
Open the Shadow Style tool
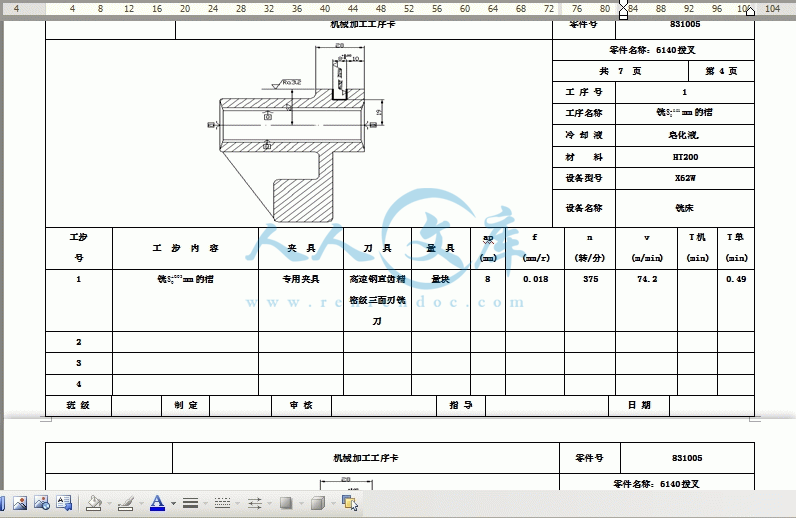click(x=286, y=503)
